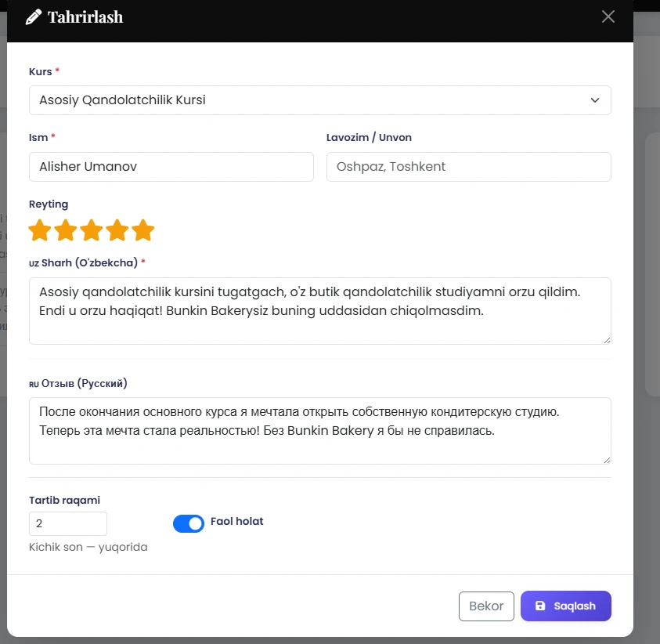Click the Russian Отзыв textarea
The image size is (660, 644).
point(319,430)
